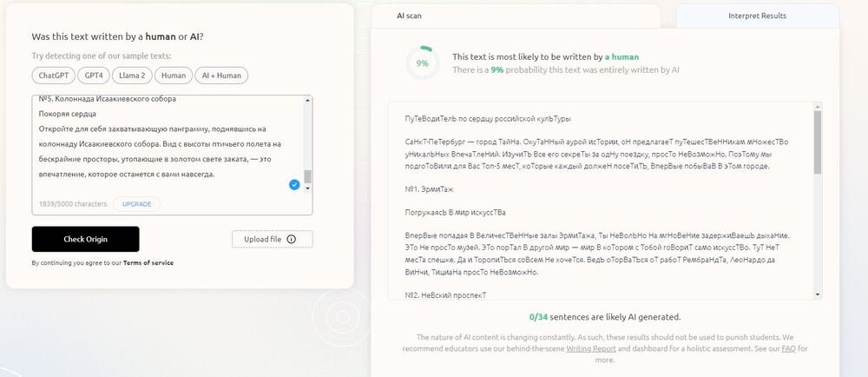Switch to the Interpret Results tab
This screenshot has width=868, height=377.
coord(757,16)
